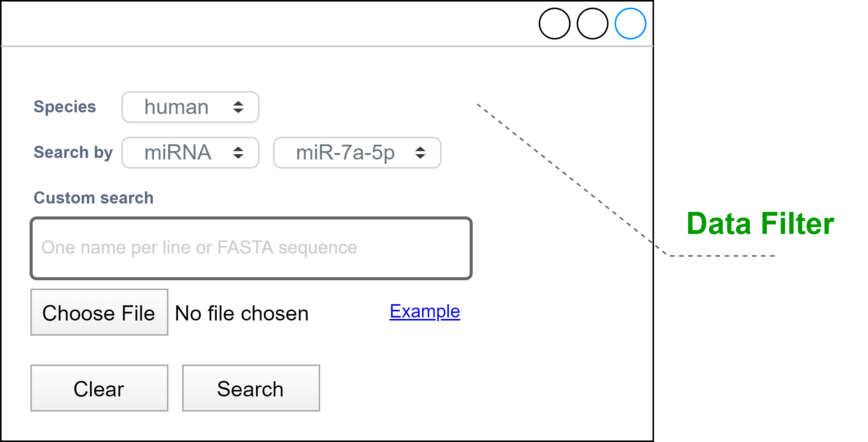Click the Species field label
The width and height of the screenshot is (868, 442).
point(65,107)
